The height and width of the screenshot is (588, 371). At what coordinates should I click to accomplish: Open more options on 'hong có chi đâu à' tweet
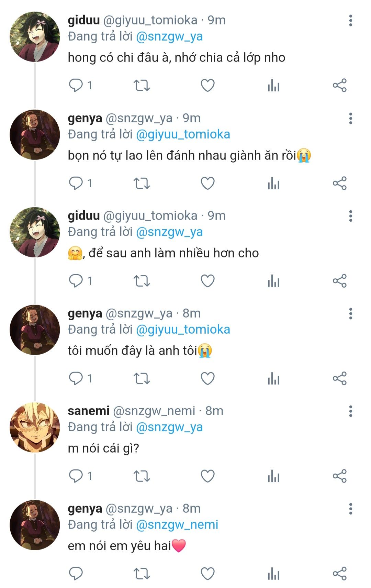coord(350,21)
